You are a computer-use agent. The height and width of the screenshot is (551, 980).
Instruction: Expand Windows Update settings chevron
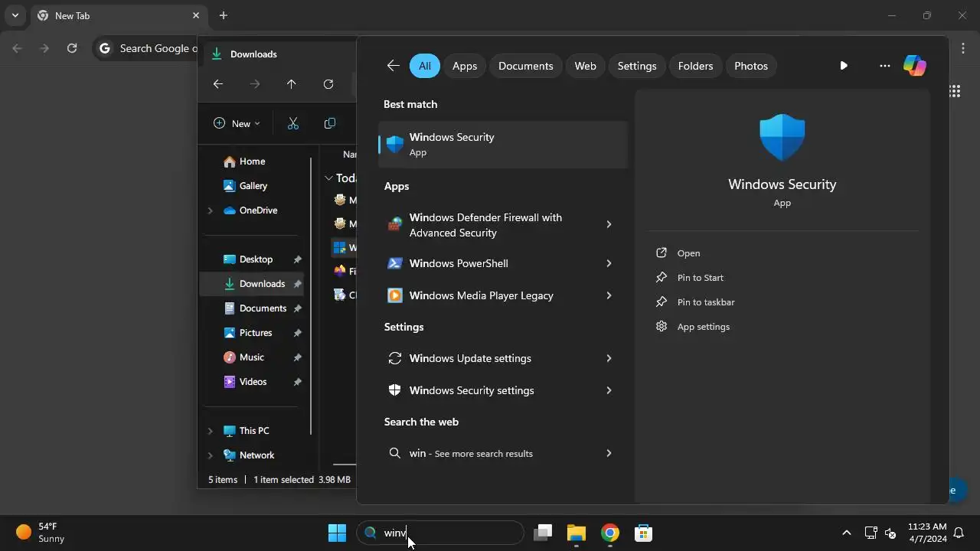point(609,358)
